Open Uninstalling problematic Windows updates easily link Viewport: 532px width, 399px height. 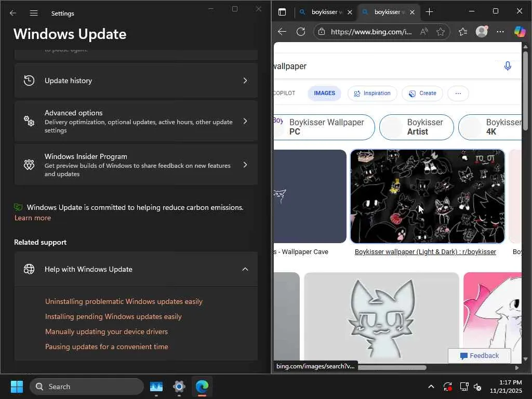point(124,301)
